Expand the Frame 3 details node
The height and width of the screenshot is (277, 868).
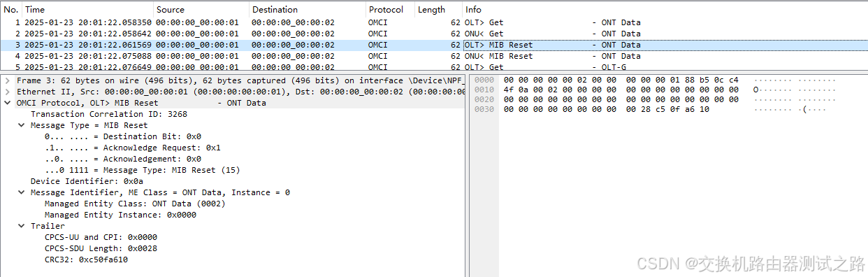click(x=8, y=80)
